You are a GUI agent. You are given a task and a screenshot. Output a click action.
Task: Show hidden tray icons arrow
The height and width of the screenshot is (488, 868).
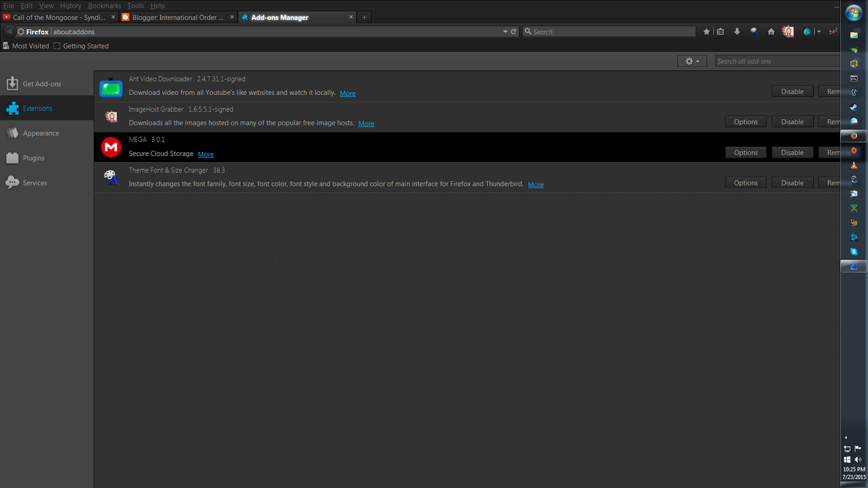tap(846, 438)
